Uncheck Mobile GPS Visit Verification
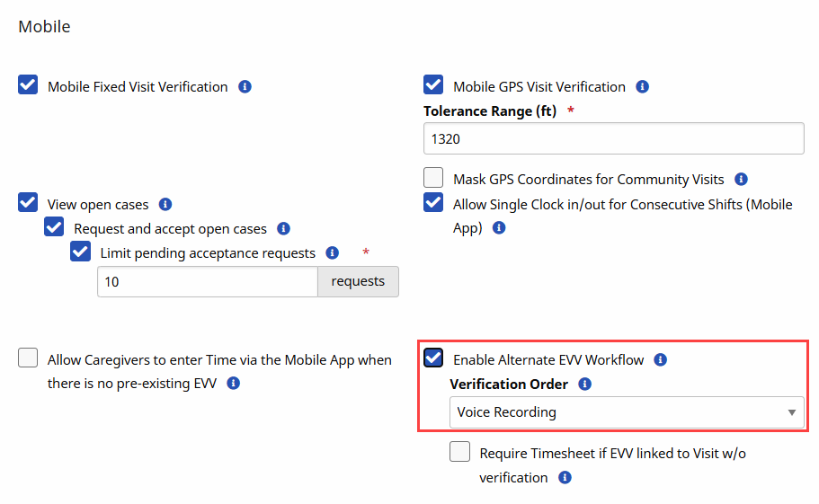Image resolution: width=819 pixels, height=504 pixels. (433, 86)
